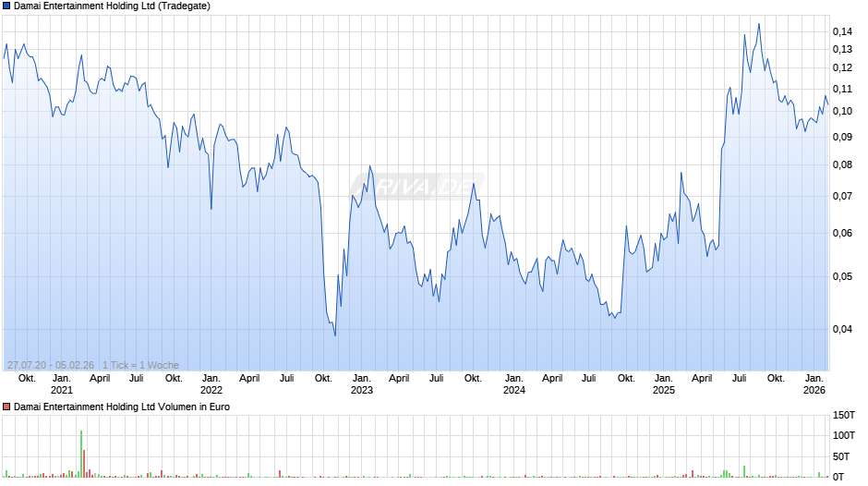Viewport: 868px width, 486px height.
Task: Click the tallest green volume bar in early 2021
Action: (81, 454)
